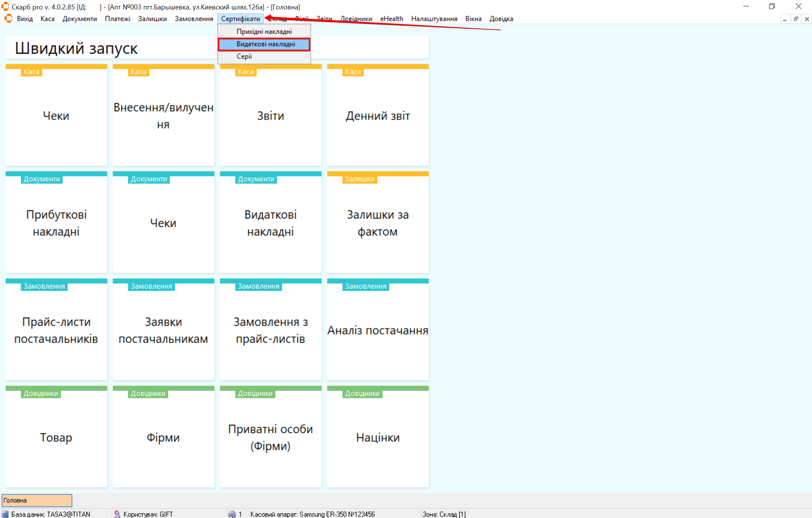Launch the Денний звіт quick start tile

(378, 115)
